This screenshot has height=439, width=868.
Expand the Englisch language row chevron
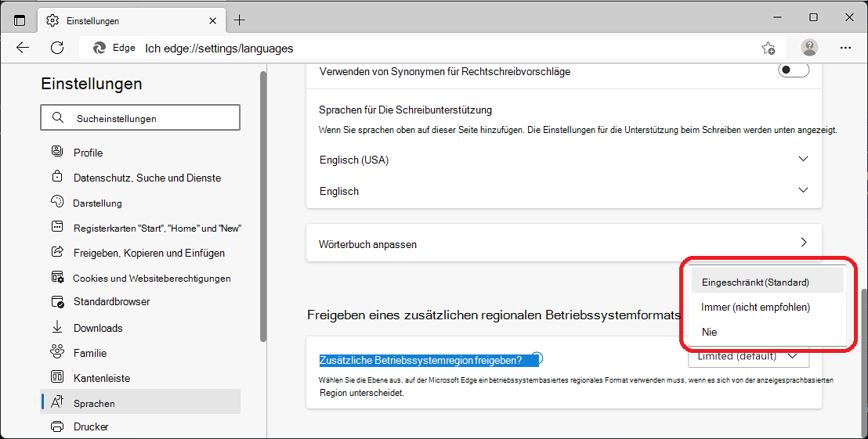[803, 190]
